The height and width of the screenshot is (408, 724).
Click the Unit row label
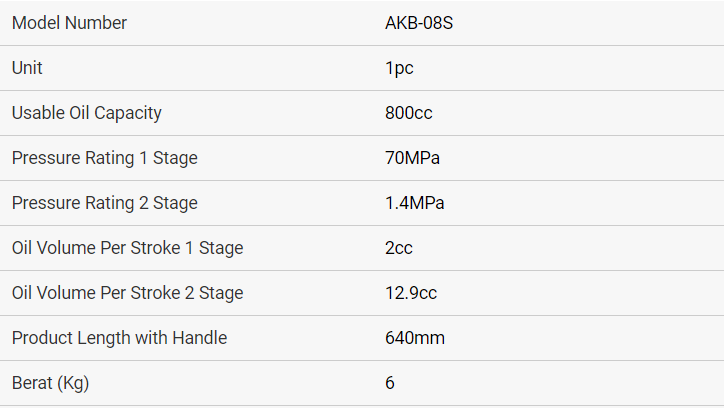click(x=27, y=68)
